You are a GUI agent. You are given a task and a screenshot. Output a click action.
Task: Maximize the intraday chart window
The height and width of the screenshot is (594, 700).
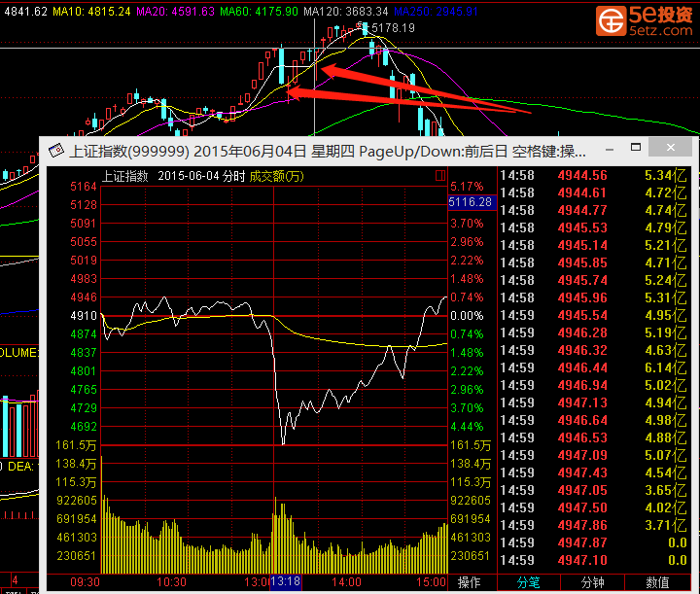(636, 147)
